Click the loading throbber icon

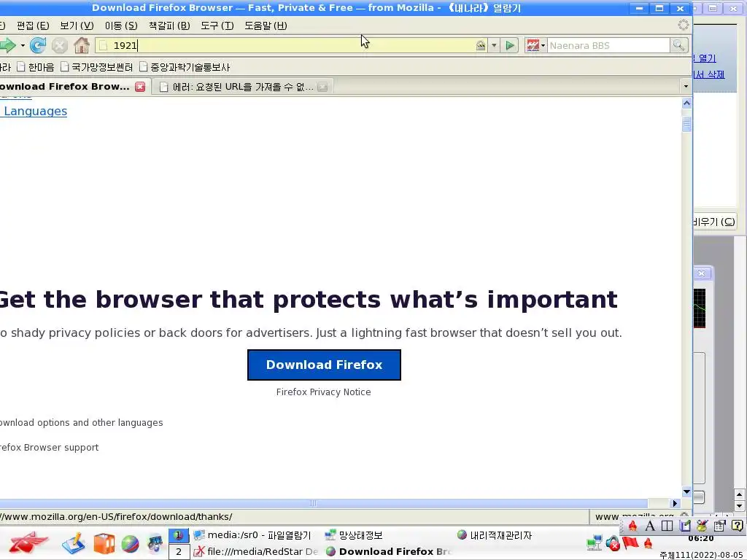(x=683, y=25)
